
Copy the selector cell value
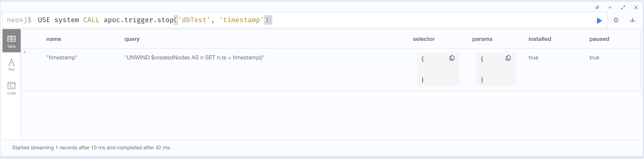click(452, 58)
